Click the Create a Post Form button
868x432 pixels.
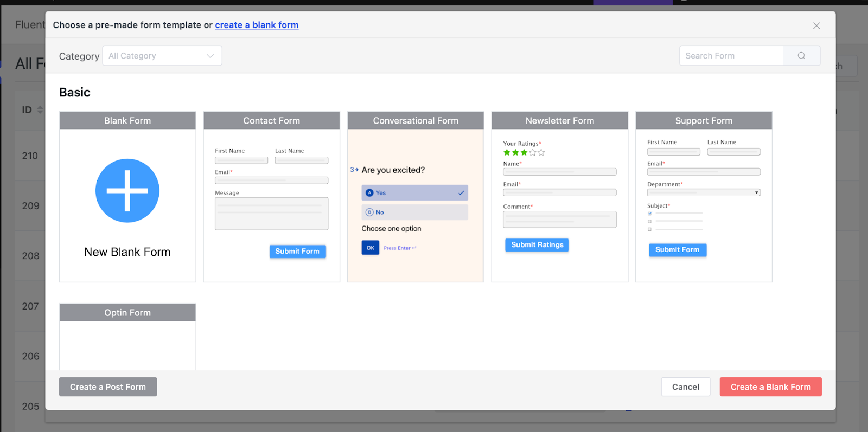[x=108, y=387]
